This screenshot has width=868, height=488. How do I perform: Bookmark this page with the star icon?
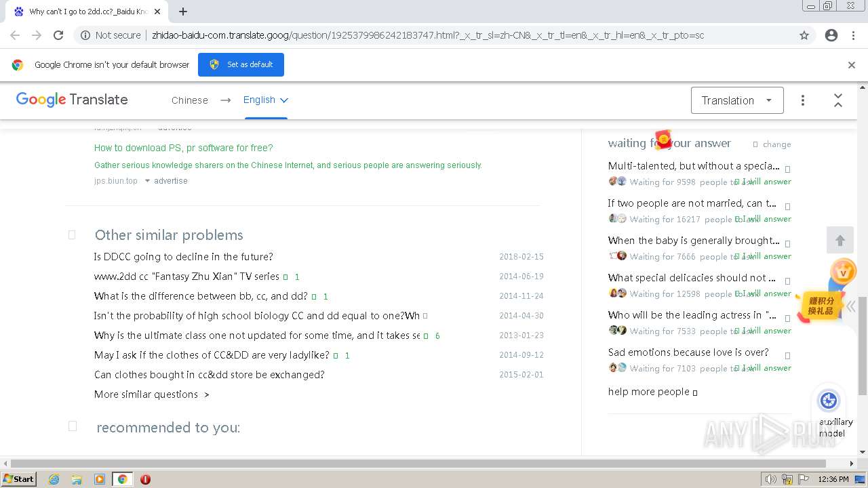coord(804,35)
